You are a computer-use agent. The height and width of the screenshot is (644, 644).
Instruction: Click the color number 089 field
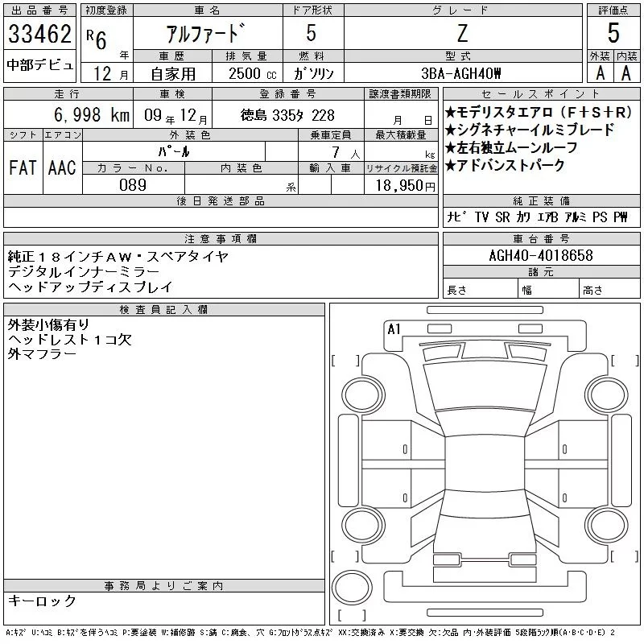(x=133, y=185)
